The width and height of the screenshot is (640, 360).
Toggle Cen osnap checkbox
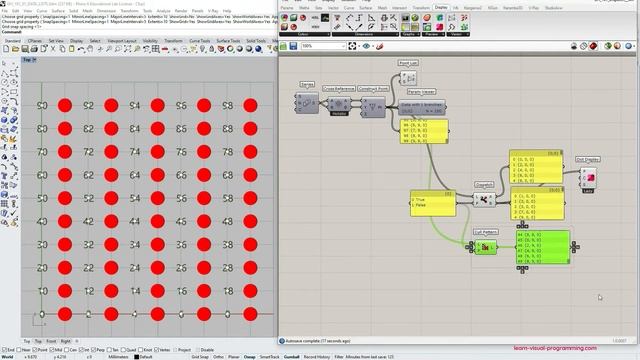pos(67,350)
